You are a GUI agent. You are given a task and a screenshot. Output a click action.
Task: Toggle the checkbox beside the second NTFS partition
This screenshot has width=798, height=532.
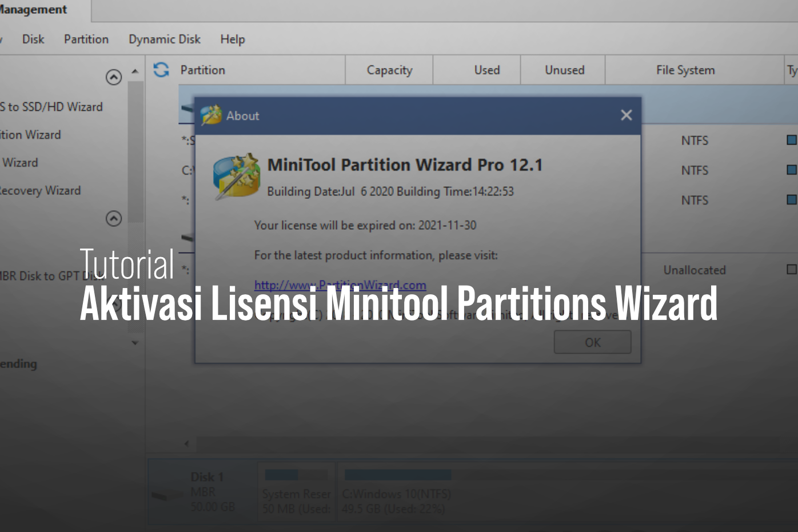792,170
